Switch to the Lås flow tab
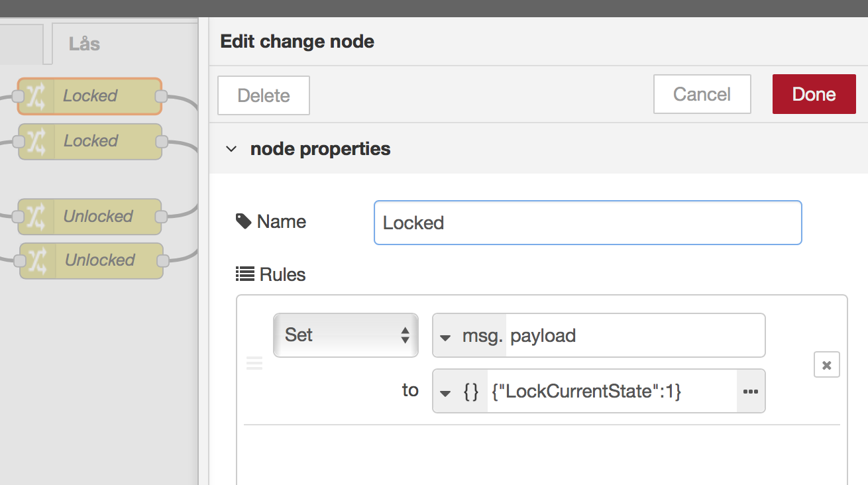This screenshot has width=868, height=485. point(84,44)
